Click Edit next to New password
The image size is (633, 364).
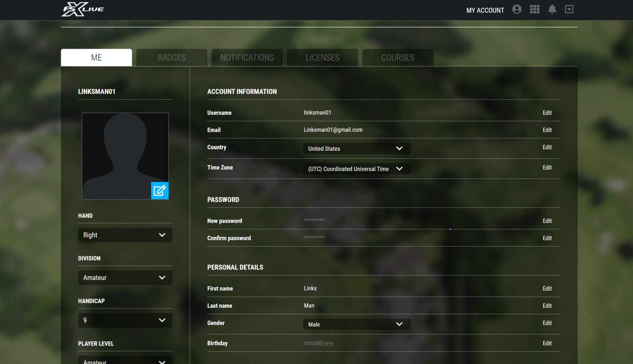[547, 221]
